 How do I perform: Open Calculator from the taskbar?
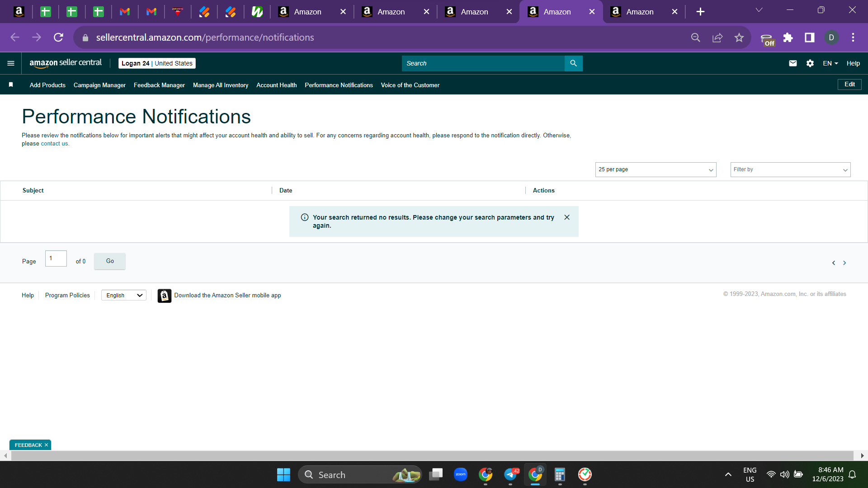(560, 474)
